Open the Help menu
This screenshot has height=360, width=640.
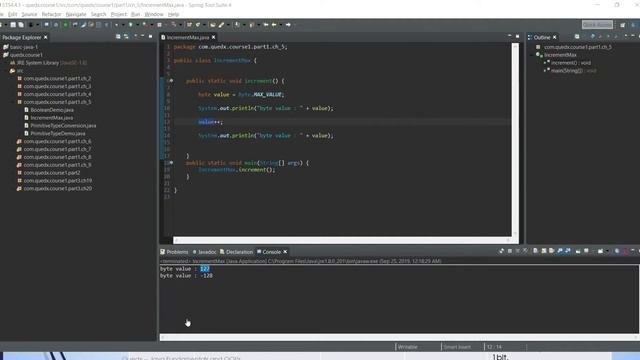(173, 14)
